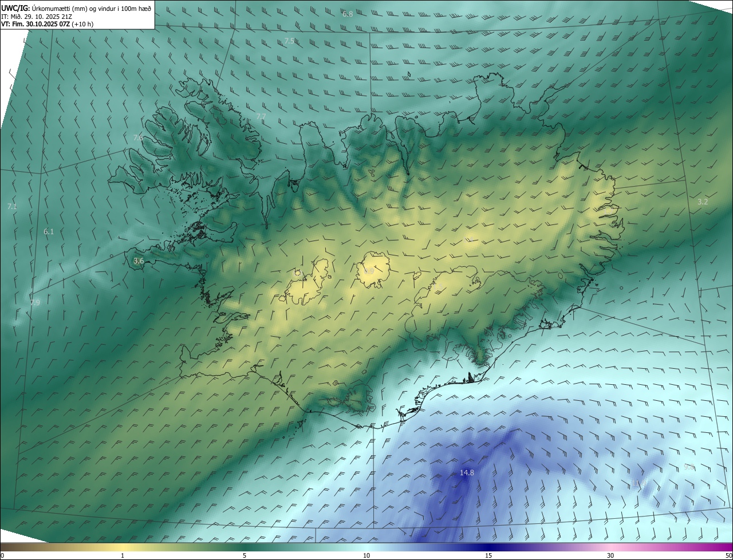This screenshot has height=560, width=733.
Task: Click the 7.7 value label north of Iceland
Action: coord(261,116)
